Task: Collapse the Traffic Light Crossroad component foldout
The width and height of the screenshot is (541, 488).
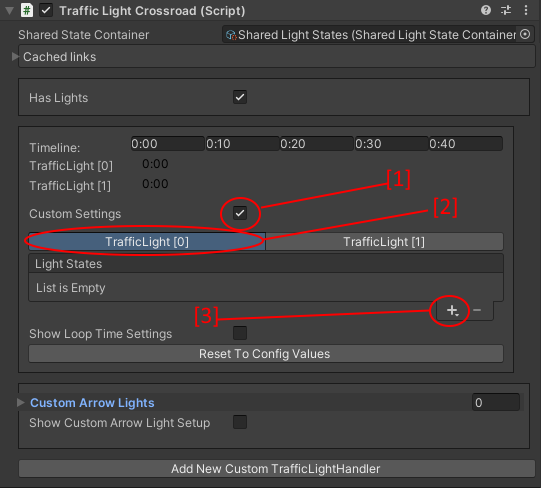Action: point(9,11)
